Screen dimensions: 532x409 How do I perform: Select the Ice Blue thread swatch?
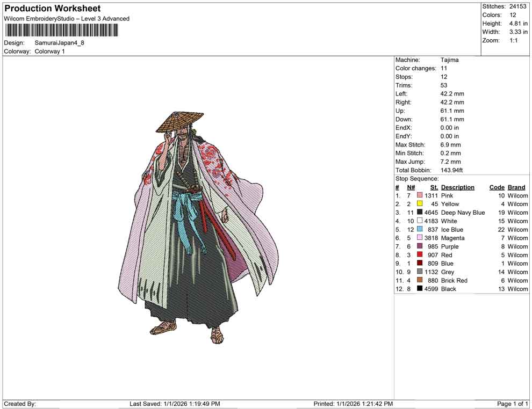(419, 230)
